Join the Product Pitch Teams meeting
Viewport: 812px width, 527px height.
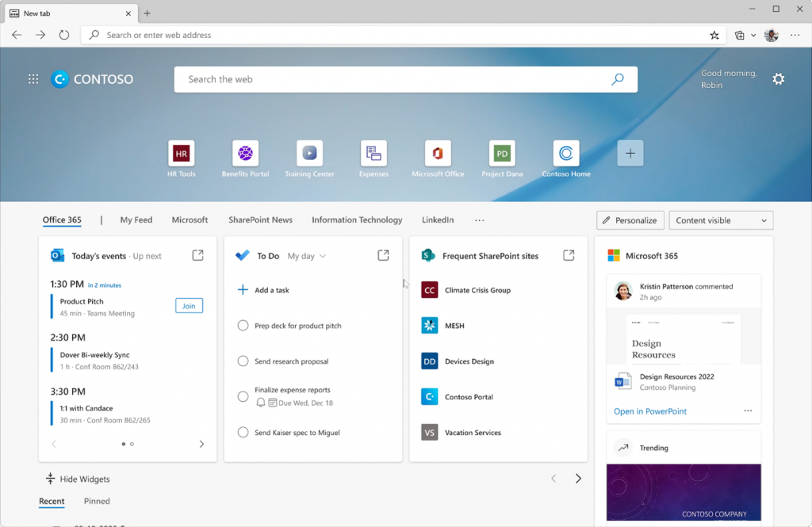point(189,305)
